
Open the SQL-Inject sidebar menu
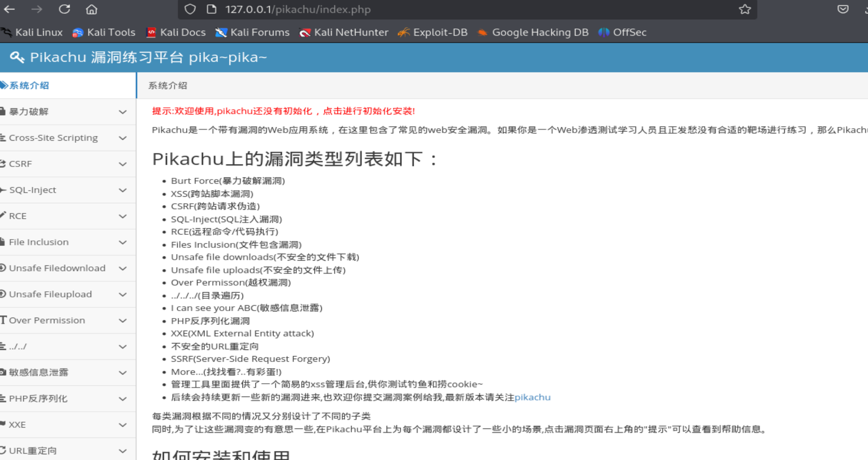click(68, 190)
